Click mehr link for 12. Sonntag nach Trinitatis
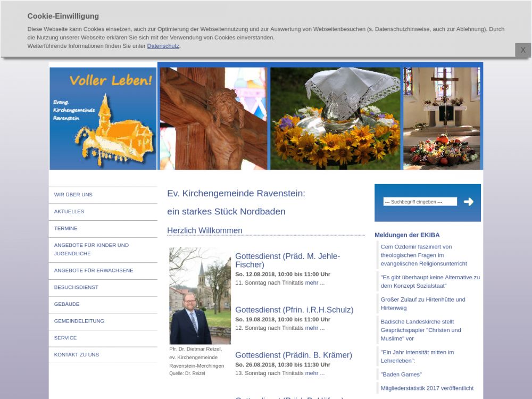This screenshot has width=532, height=399. [x=314, y=328]
